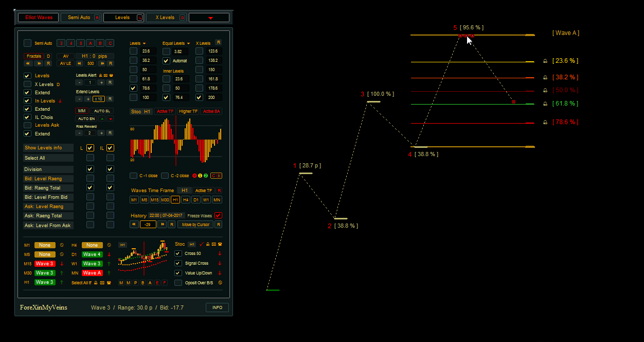Click the red checkmark icon in Stoc alerts row
Image resolution: width=644 pixels, height=342 pixels.
point(201,244)
